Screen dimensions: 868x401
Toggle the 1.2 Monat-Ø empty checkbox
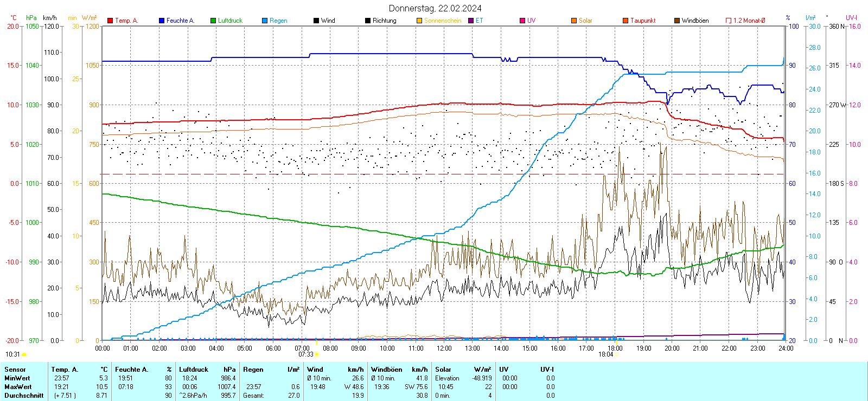click(x=729, y=21)
